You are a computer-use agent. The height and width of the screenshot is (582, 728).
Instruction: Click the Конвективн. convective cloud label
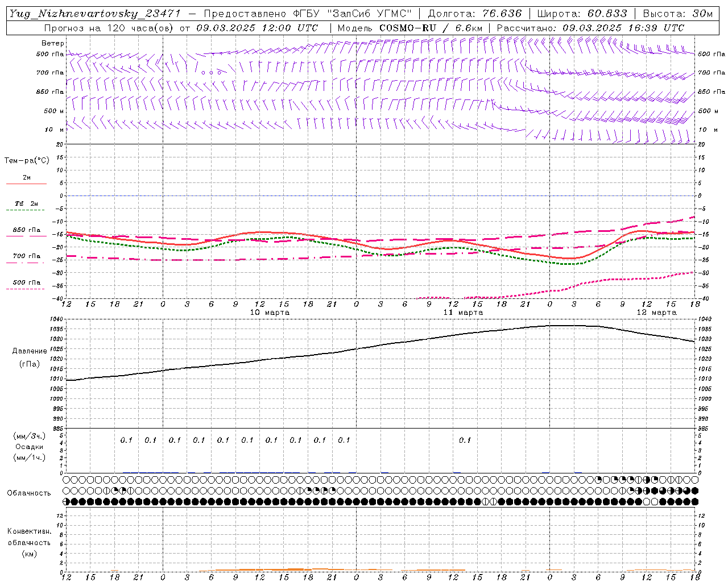[x=30, y=531]
